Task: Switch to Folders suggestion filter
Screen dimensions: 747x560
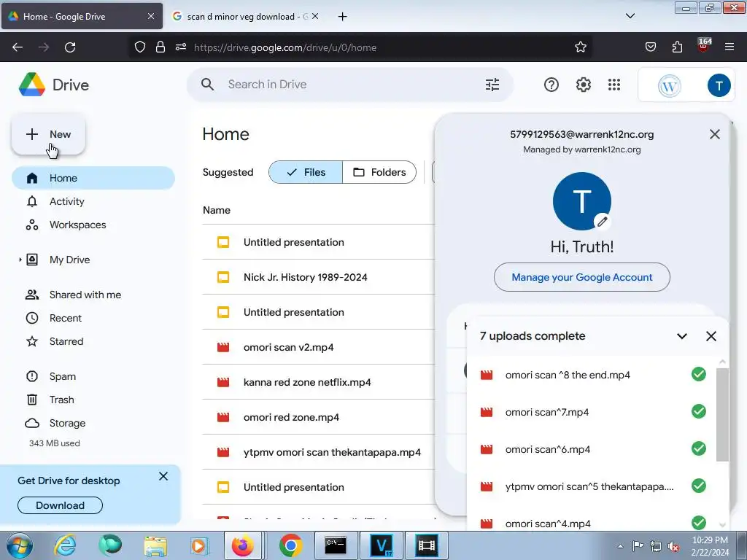Action: (379, 172)
